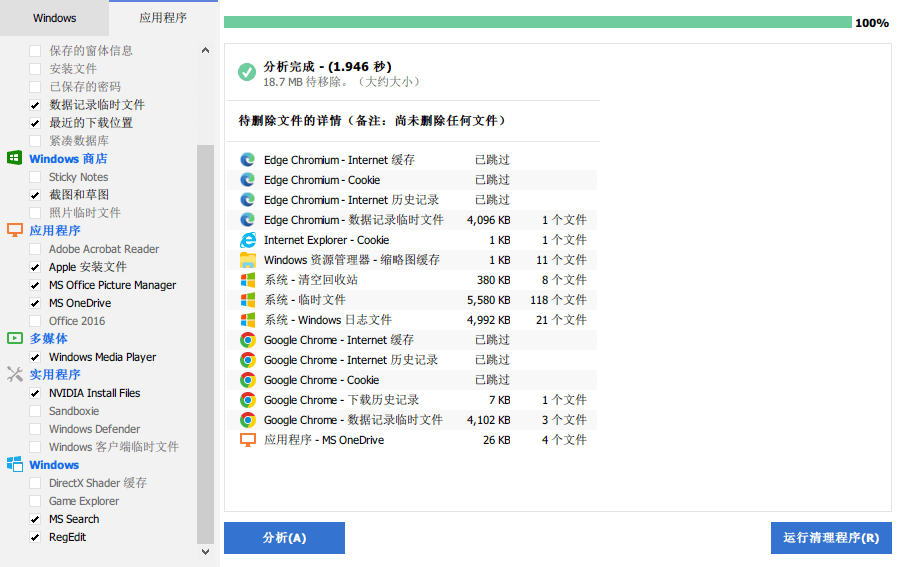This screenshot has width=902, height=567.
Task: Click the green check mark analysis complete icon
Action: 247,72
